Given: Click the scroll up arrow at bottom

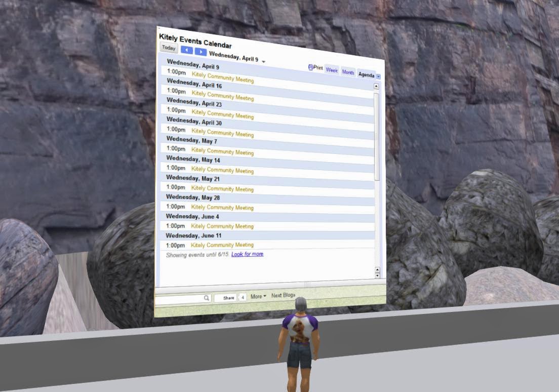Looking at the screenshot, I should [378, 269].
